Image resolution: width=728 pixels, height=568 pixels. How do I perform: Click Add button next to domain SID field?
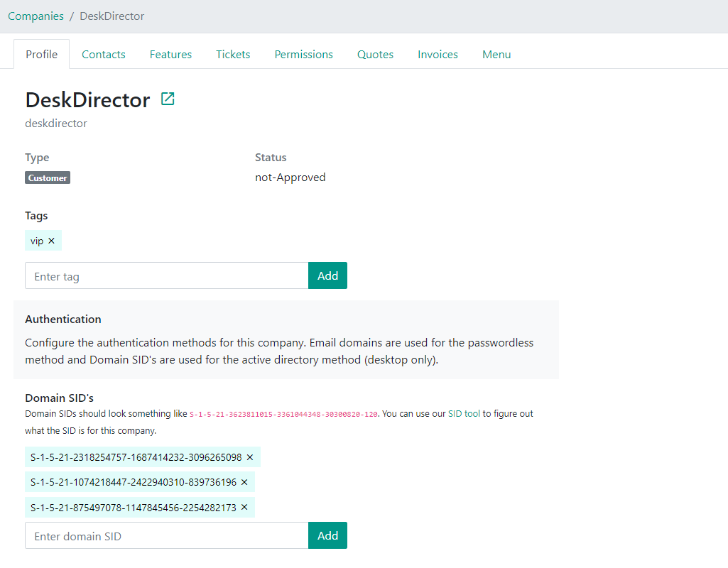[328, 535]
